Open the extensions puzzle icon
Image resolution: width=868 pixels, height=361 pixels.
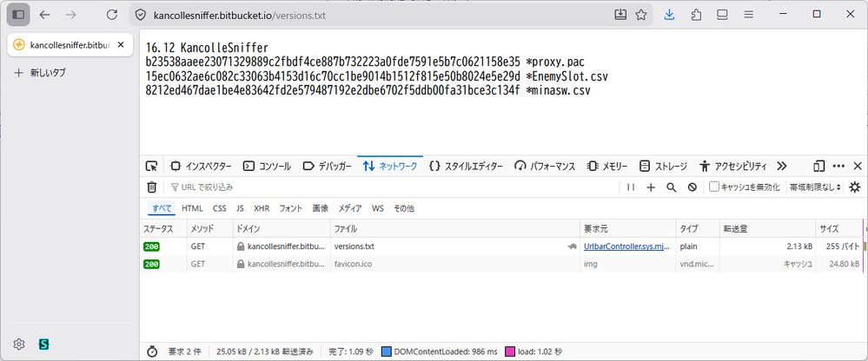tap(696, 15)
